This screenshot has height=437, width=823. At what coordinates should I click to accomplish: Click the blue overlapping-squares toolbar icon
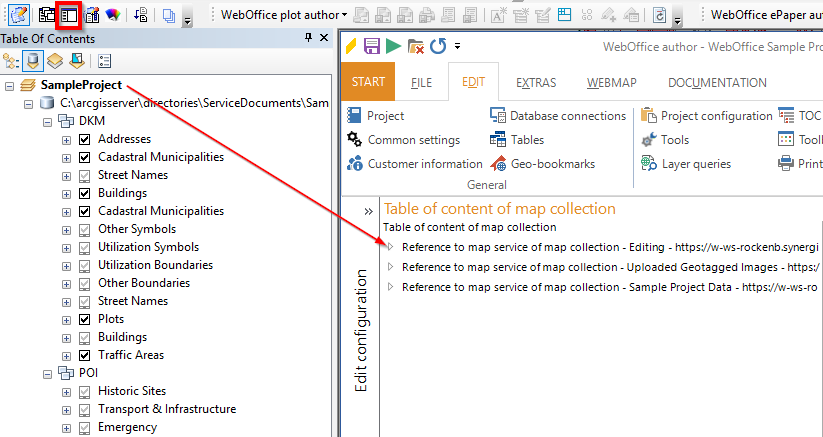click(168, 16)
